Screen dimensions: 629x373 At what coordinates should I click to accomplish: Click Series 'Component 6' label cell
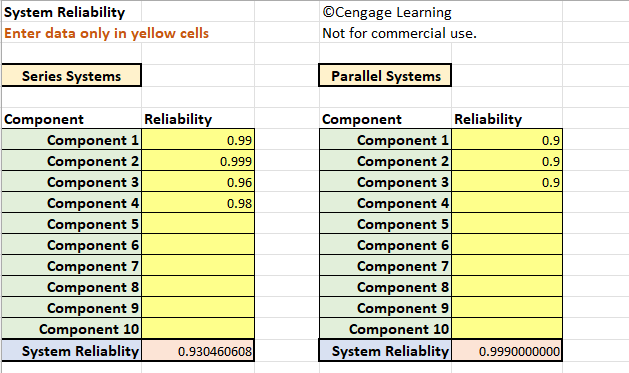point(71,245)
